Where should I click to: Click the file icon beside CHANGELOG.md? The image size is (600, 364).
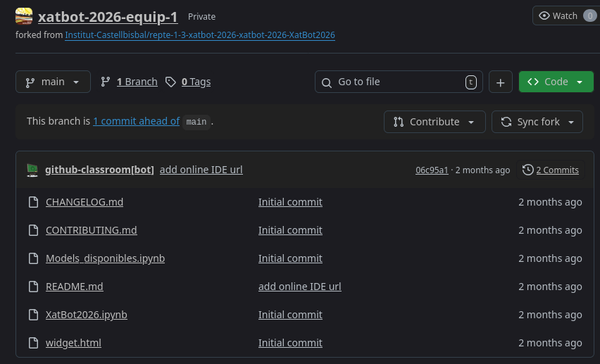[33, 202]
